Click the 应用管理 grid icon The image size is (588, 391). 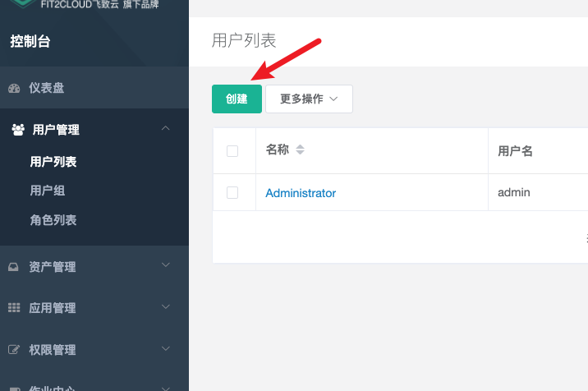coord(14,308)
